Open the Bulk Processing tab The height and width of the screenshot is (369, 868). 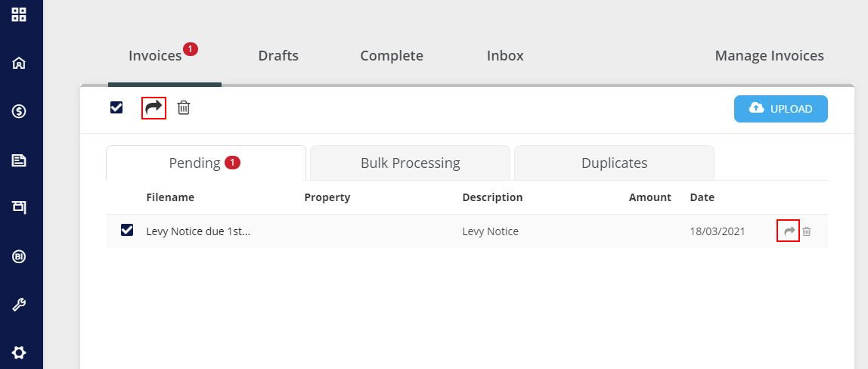(x=410, y=163)
